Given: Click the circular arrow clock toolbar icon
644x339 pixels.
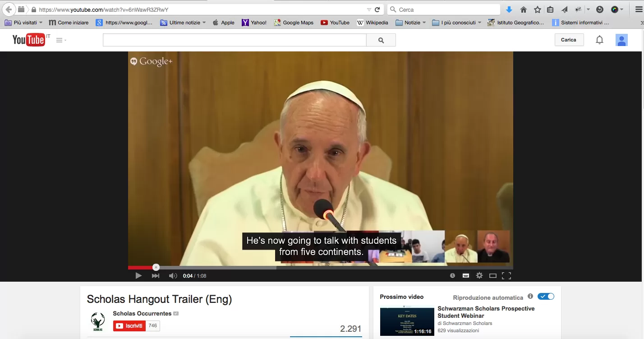Looking at the screenshot, I should 600,9.
